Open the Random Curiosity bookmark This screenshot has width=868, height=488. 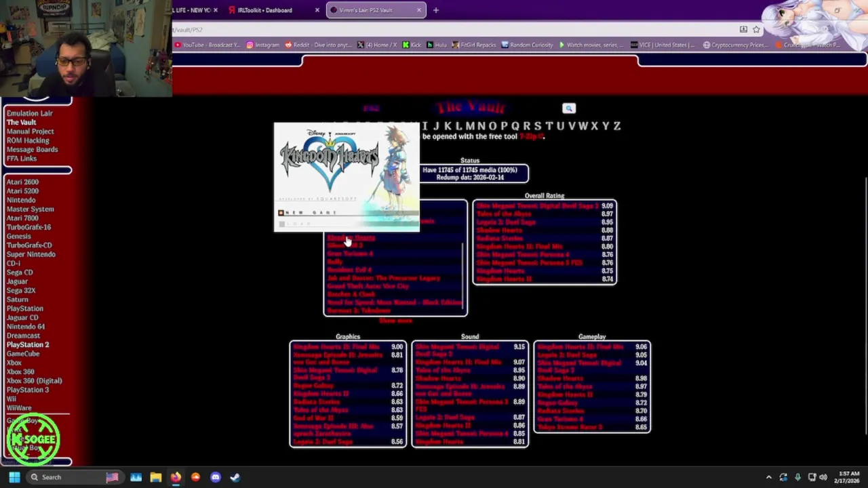pos(527,45)
